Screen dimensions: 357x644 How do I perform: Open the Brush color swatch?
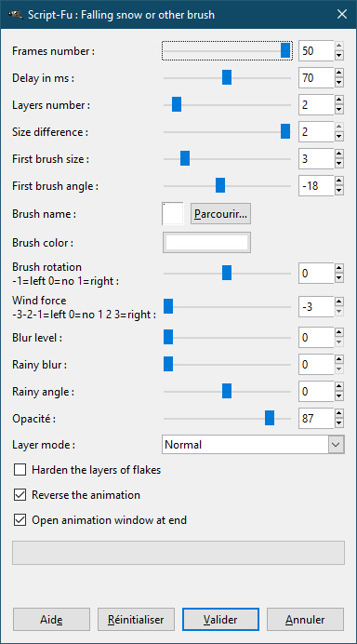[x=206, y=243]
